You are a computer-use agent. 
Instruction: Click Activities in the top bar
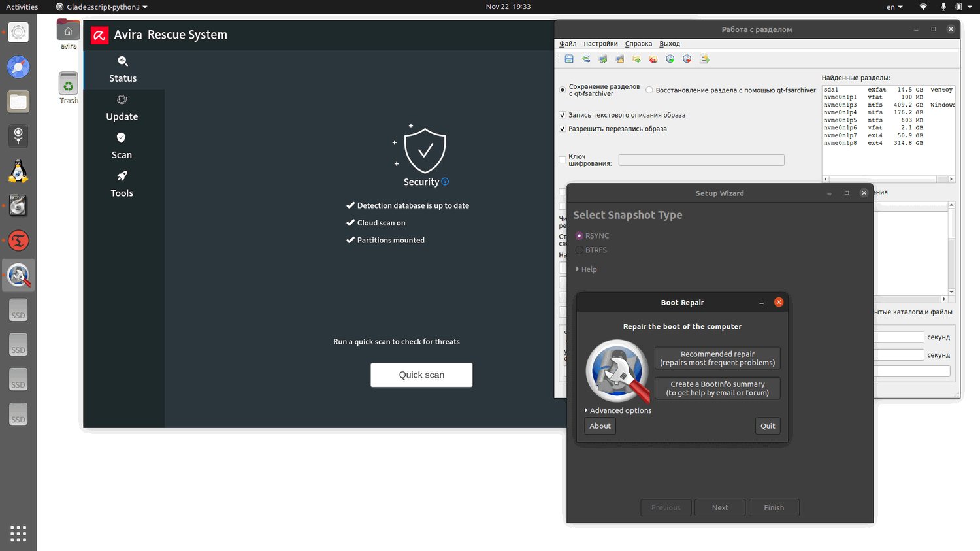tap(22, 7)
